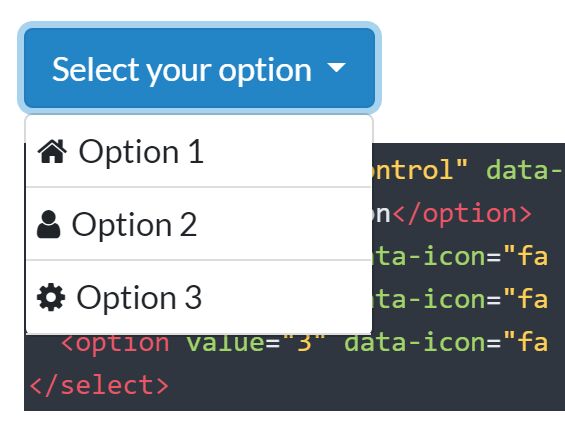565x430 pixels.
Task: Click the home icon beside Option 1
Action: [52, 151]
